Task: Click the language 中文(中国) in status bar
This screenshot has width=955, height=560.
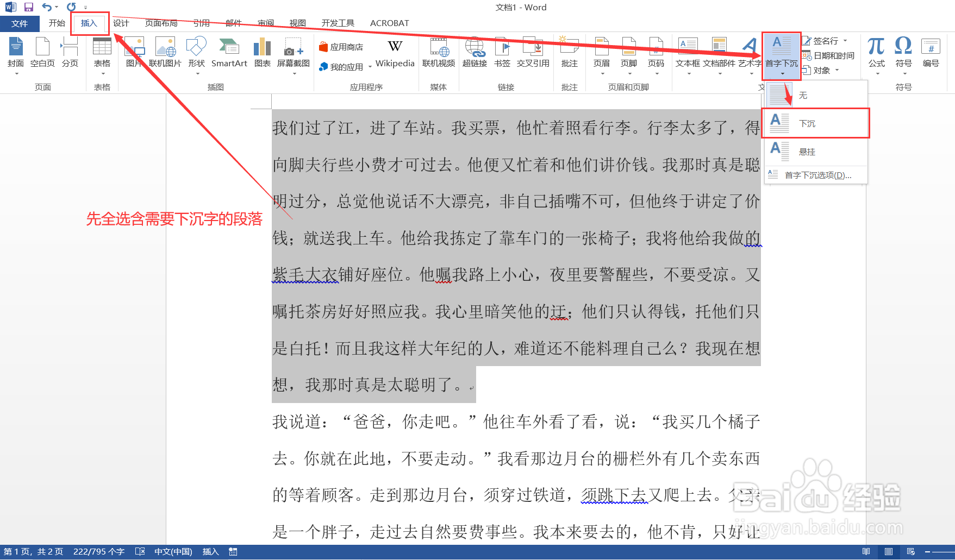Action: click(173, 552)
